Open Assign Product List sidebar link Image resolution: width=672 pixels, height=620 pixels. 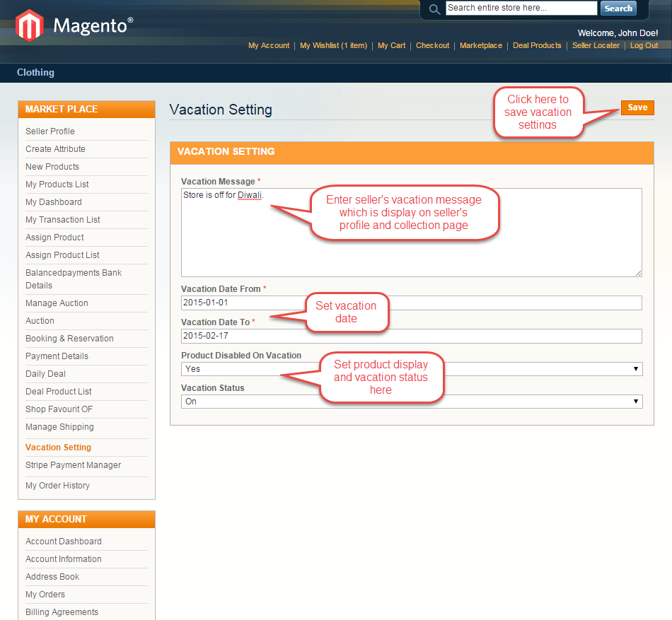point(62,255)
